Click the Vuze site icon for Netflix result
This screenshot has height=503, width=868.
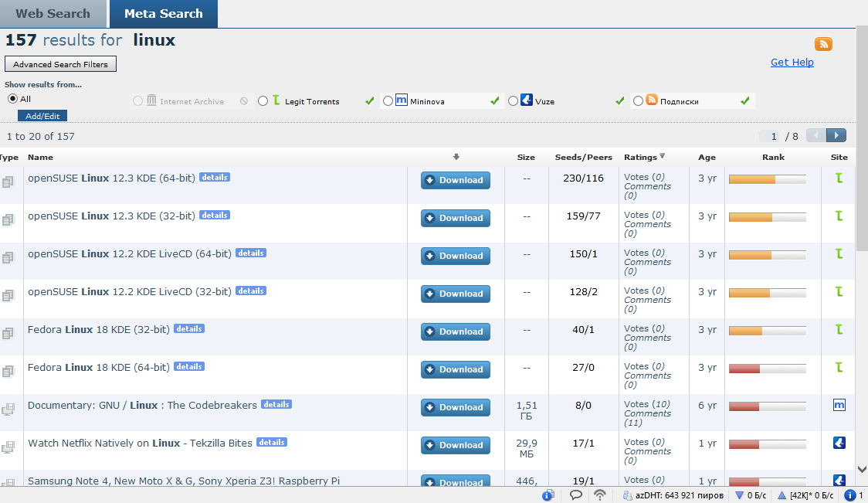point(839,443)
